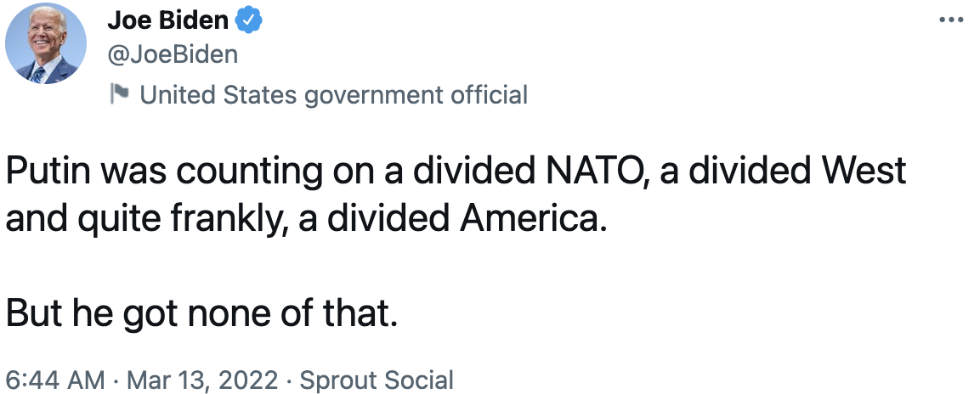The height and width of the screenshot is (394, 980).
Task: Open the 6:44 AM timestamp
Action: pos(55,380)
